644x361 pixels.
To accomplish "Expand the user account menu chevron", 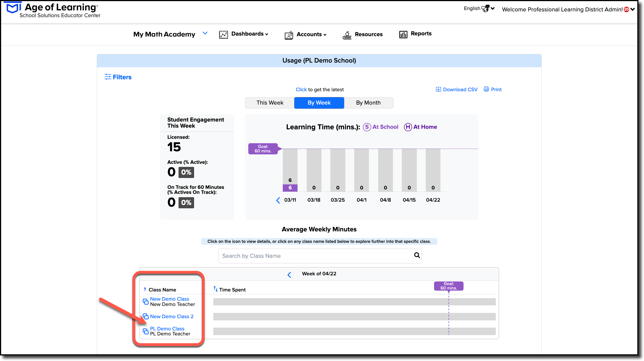I will tap(633, 9).
